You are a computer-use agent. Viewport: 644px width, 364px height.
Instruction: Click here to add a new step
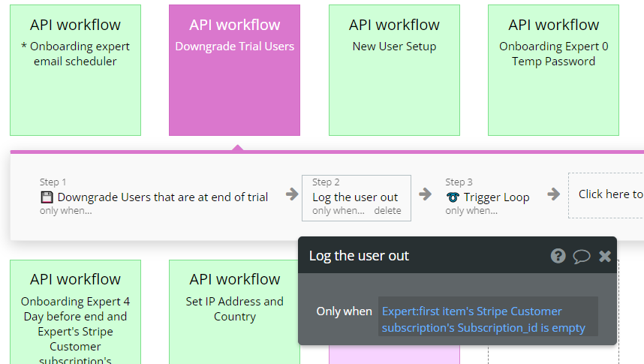[609, 194]
